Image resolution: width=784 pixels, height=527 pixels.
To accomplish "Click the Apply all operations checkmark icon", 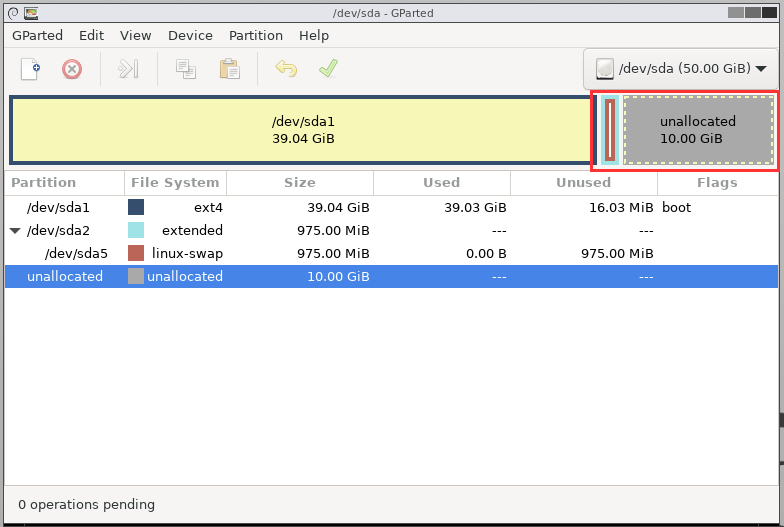I will tap(328, 68).
